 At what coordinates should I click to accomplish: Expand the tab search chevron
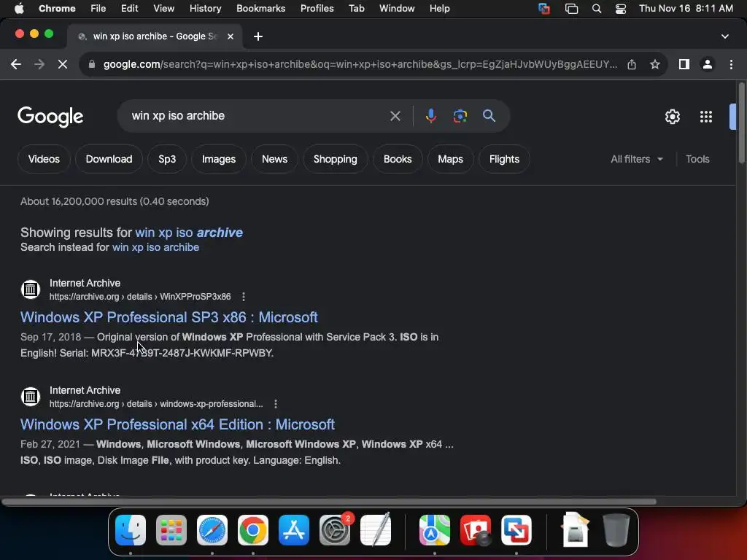coord(724,36)
